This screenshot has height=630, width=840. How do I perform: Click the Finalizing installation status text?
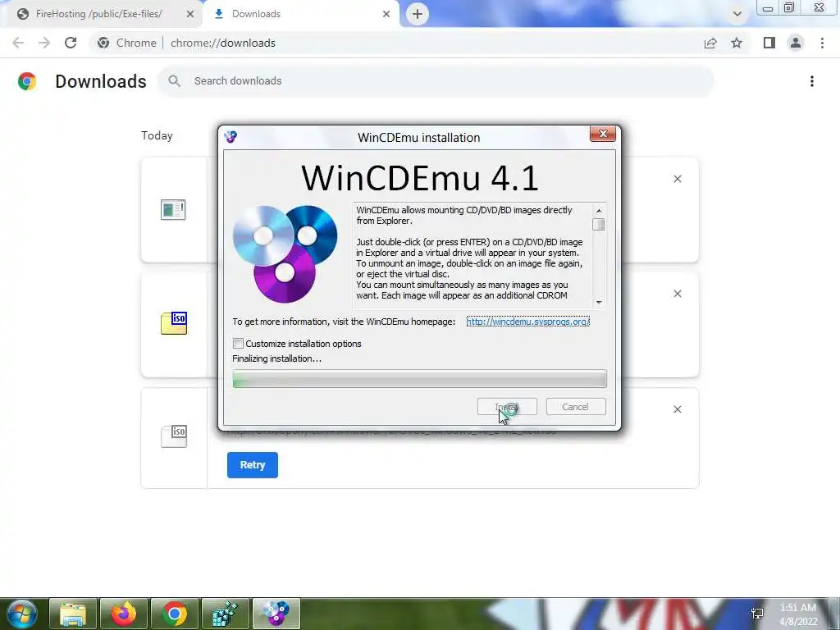click(x=277, y=358)
